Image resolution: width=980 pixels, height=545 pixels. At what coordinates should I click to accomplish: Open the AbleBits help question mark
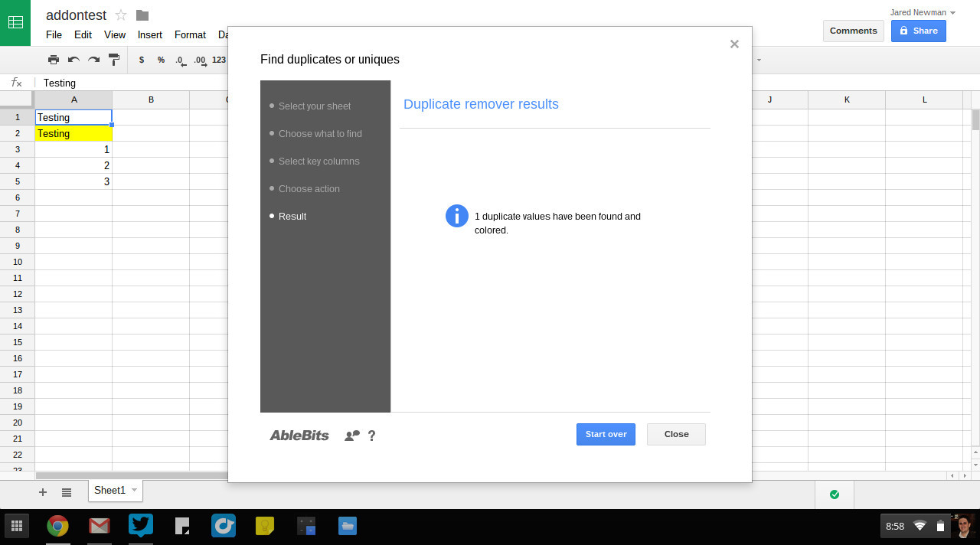coord(372,436)
